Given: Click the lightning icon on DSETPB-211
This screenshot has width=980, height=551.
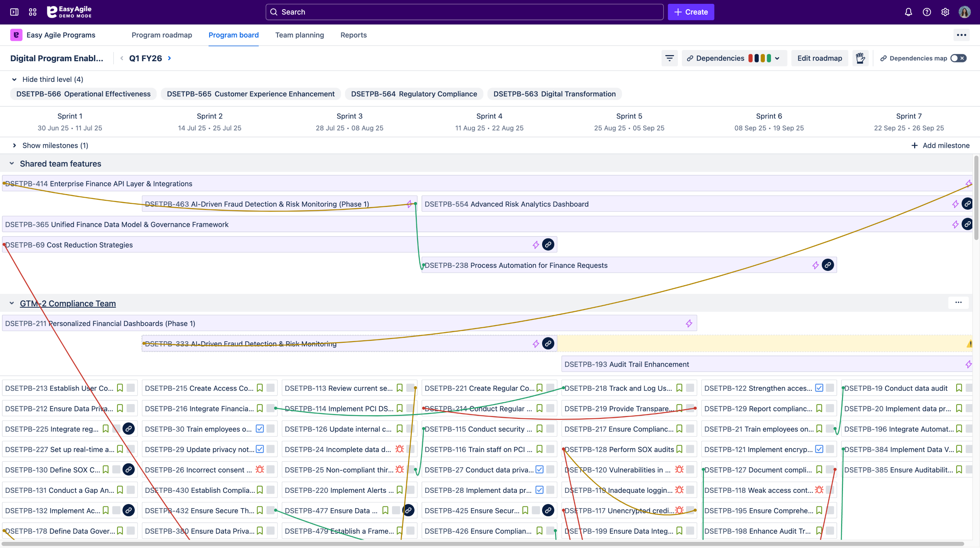Looking at the screenshot, I should click(x=689, y=324).
